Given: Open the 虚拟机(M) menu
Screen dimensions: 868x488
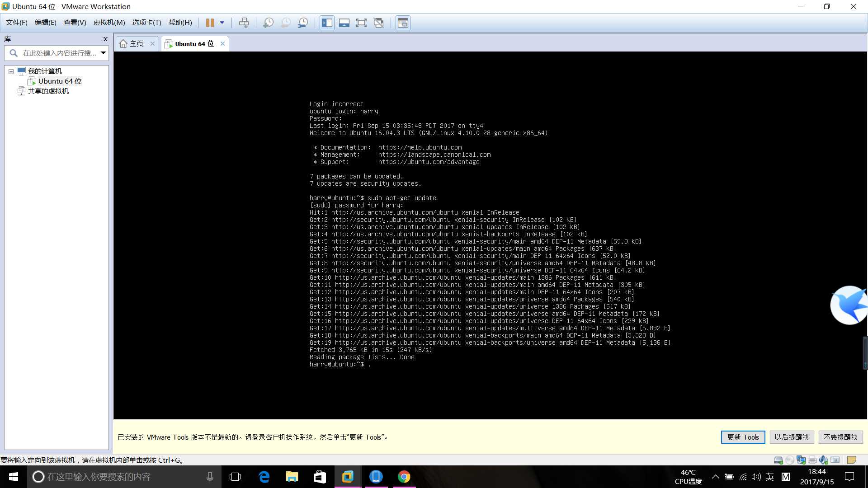Looking at the screenshot, I should point(109,23).
